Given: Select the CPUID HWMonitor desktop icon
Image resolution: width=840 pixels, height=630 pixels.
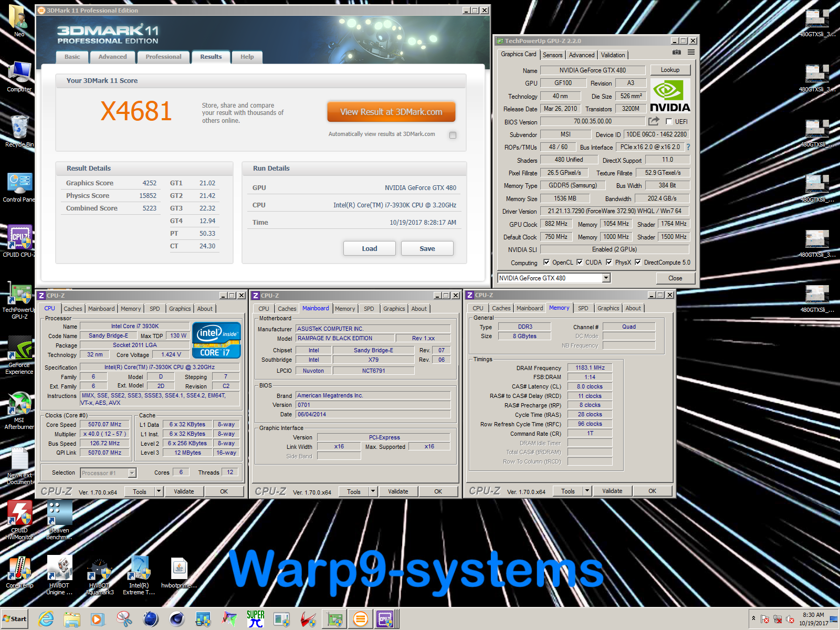Looking at the screenshot, I should coord(19,520).
